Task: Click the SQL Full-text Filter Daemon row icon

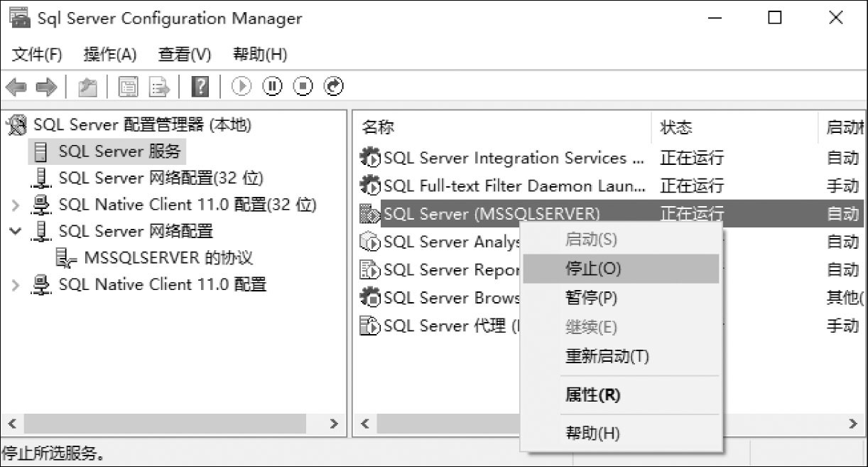Action: click(x=370, y=186)
